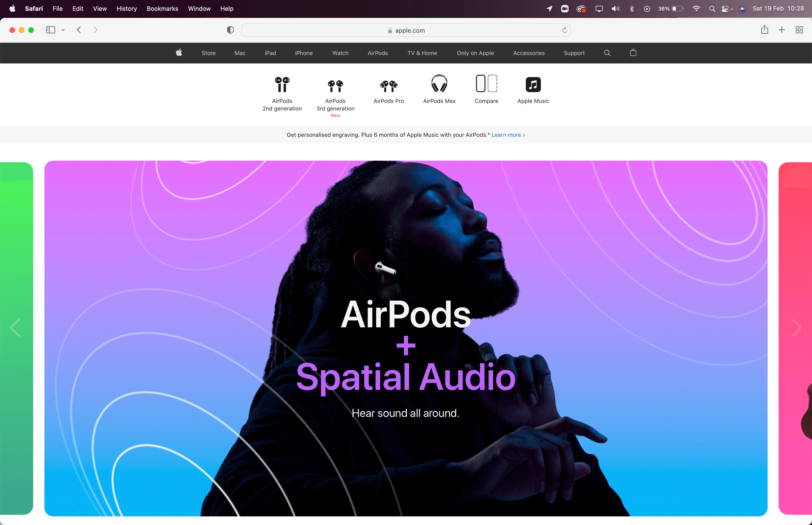
Task: Select the AirPods Max headphones icon
Action: 439,83
